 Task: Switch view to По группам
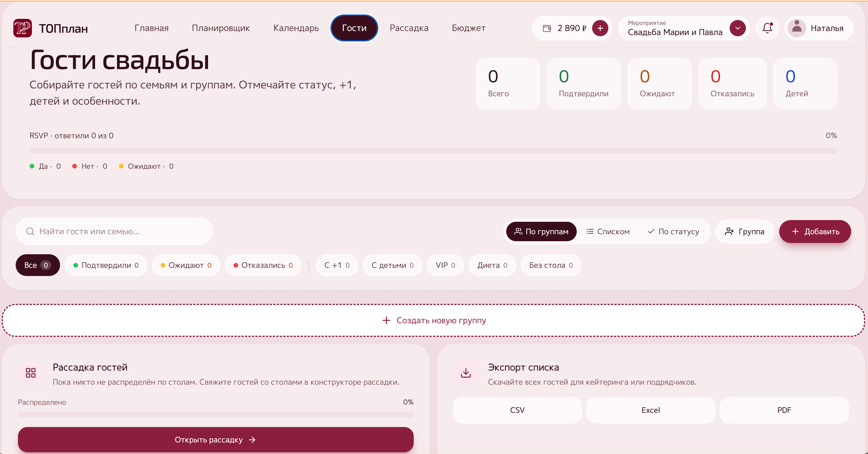coord(541,231)
